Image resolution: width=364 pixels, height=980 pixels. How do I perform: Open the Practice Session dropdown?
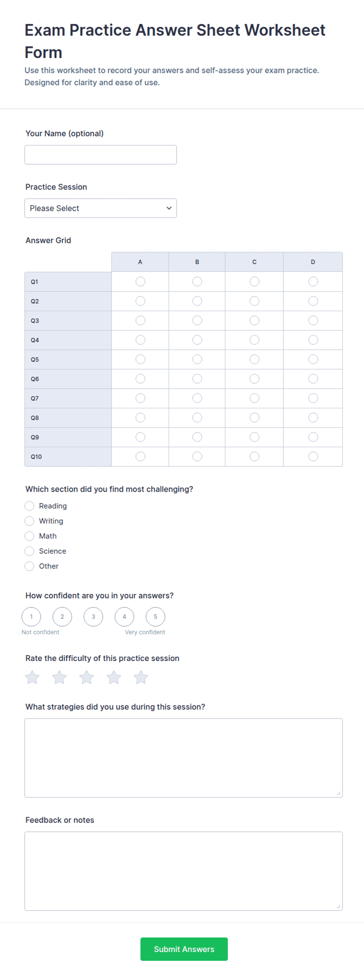[x=101, y=208]
